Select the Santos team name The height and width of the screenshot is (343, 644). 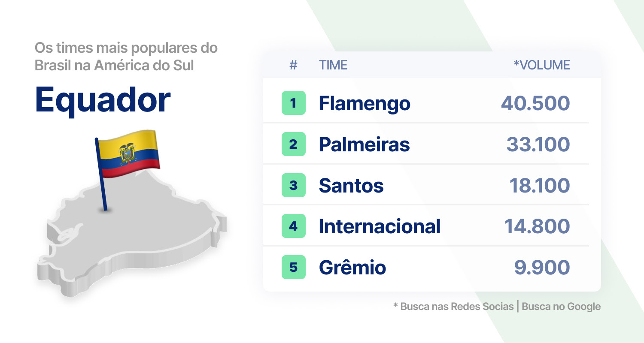click(x=351, y=186)
